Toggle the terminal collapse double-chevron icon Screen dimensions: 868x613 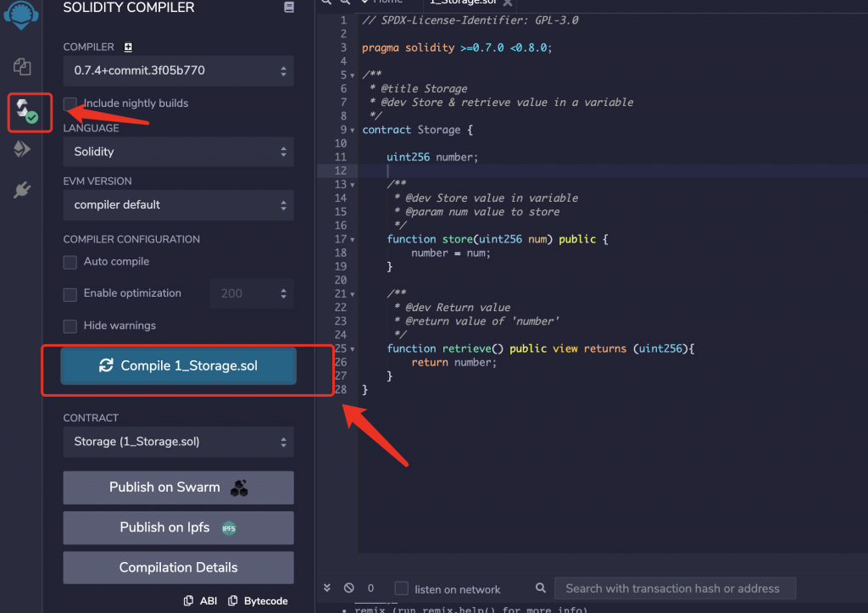[327, 588]
